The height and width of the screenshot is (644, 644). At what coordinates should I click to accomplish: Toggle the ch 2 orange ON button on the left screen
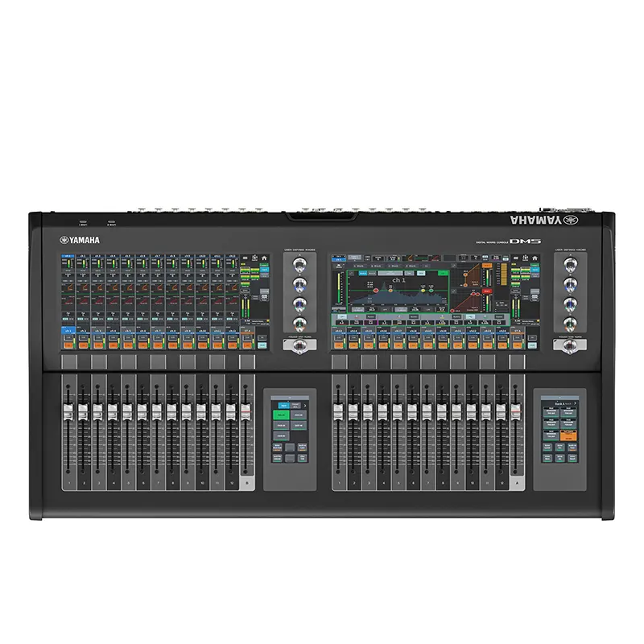coord(83,345)
